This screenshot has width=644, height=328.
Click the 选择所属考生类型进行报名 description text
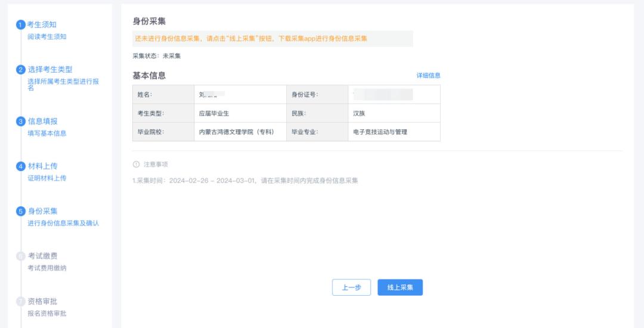pos(63,84)
